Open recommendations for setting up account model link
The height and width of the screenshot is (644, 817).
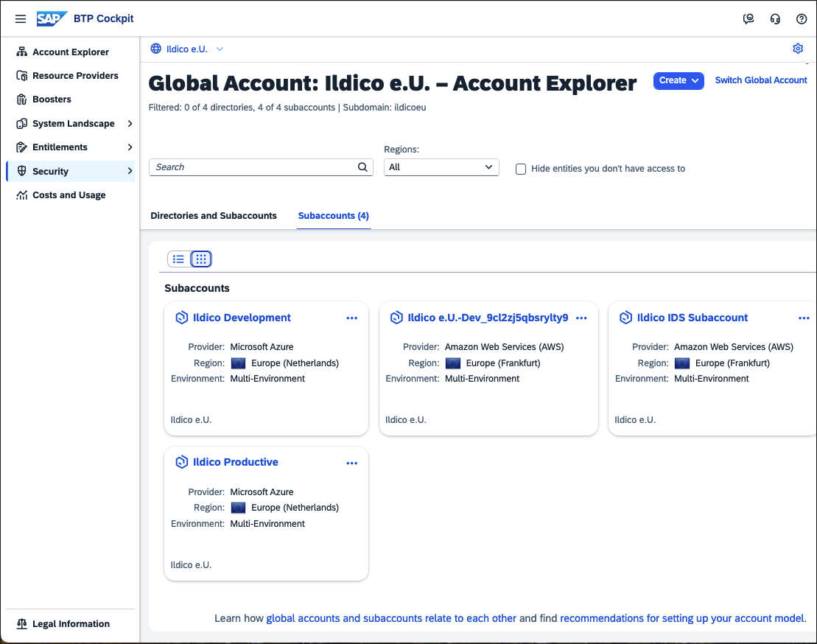(682, 618)
